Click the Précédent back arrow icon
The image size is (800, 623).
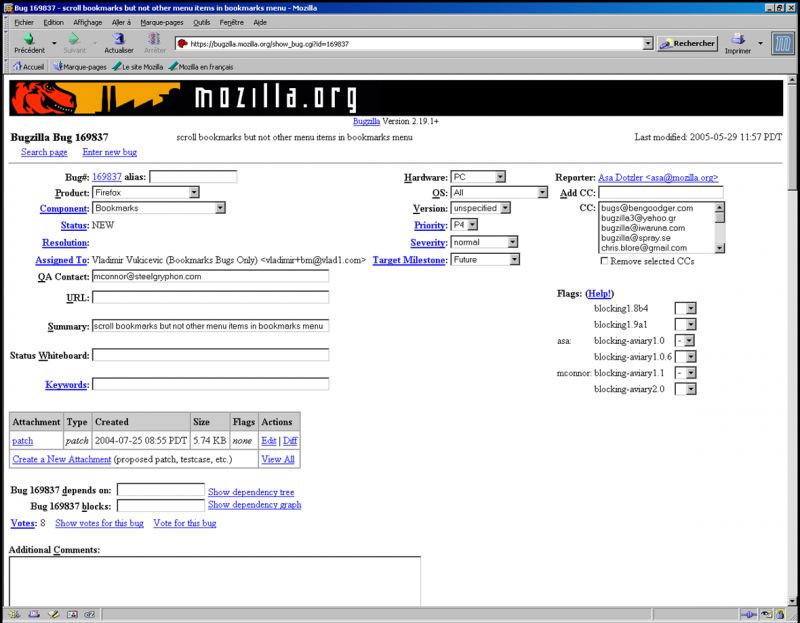coord(27,39)
